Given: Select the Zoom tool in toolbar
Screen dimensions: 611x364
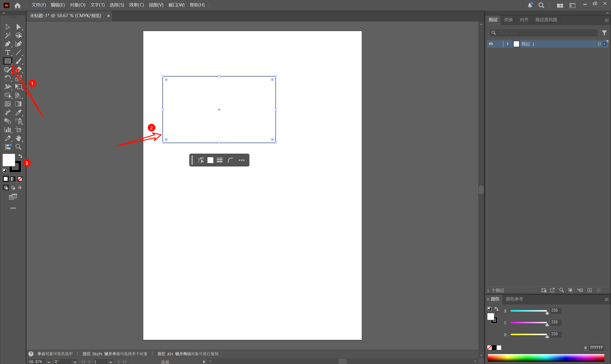Looking at the screenshot, I should (x=18, y=147).
